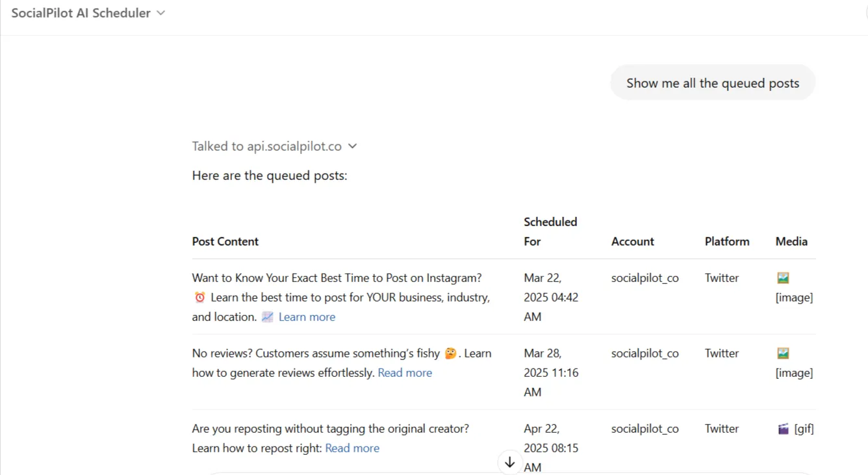This screenshot has width=868, height=475.
Task: Click the socialpilot_co account name in the first row
Action: (x=645, y=277)
